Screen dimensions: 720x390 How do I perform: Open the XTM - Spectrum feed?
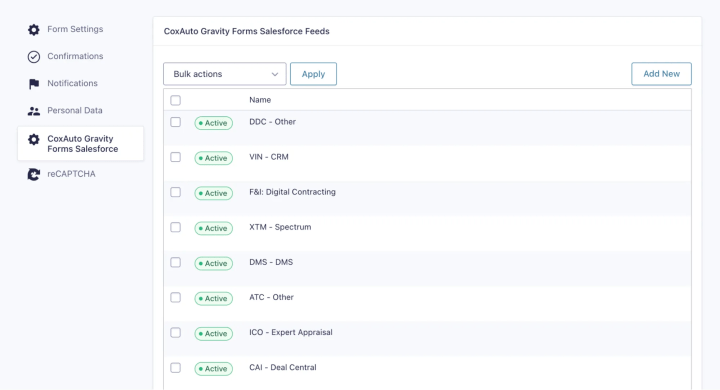coord(280,227)
